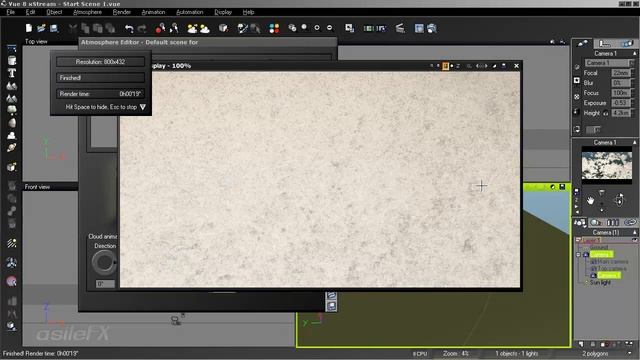Select the ventilator fan tool
The width and height of the screenshot is (640, 360).
point(12,262)
